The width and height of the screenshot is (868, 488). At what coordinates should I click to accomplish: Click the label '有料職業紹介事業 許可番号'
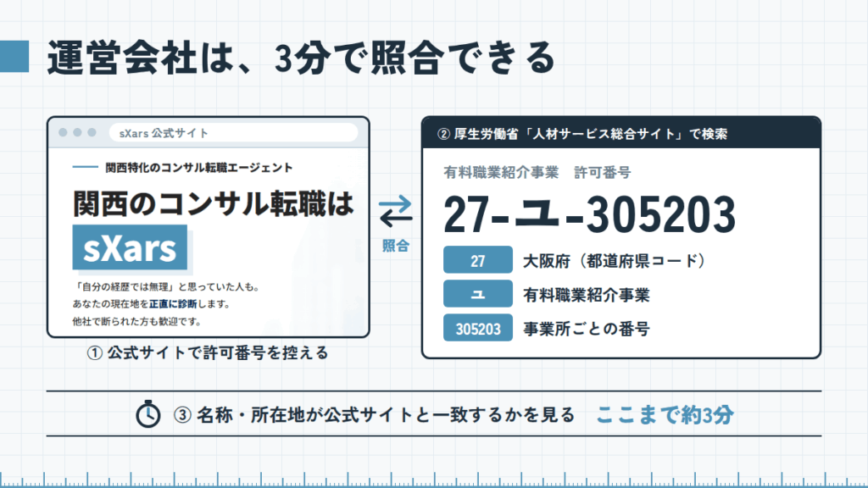tap(537, 173)
